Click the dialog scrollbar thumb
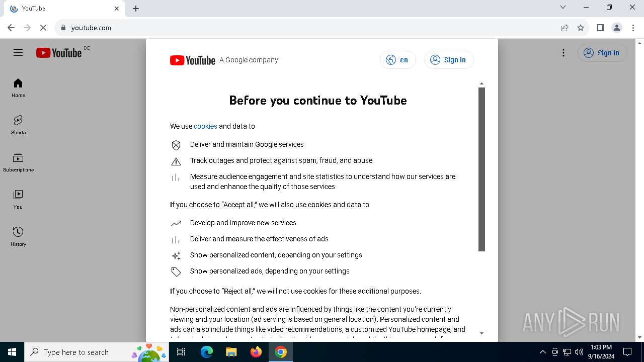This screenshot has width=644, height=362. coord(481,169)
